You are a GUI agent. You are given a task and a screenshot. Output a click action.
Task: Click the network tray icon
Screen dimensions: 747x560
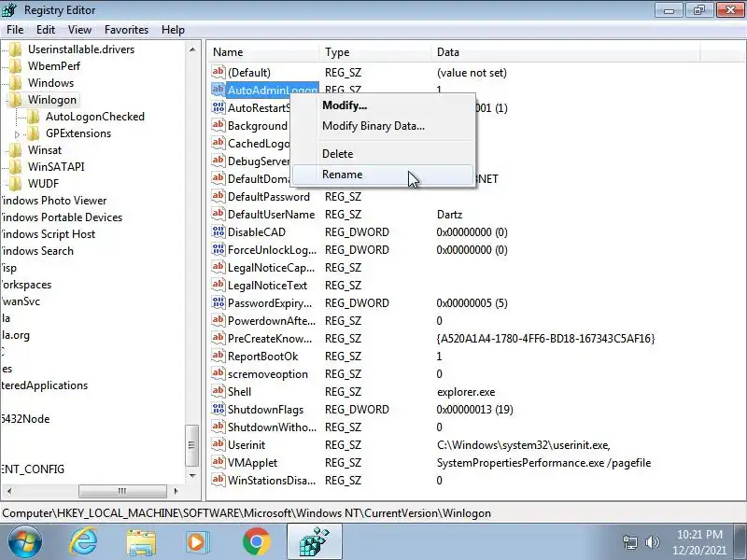630,542
